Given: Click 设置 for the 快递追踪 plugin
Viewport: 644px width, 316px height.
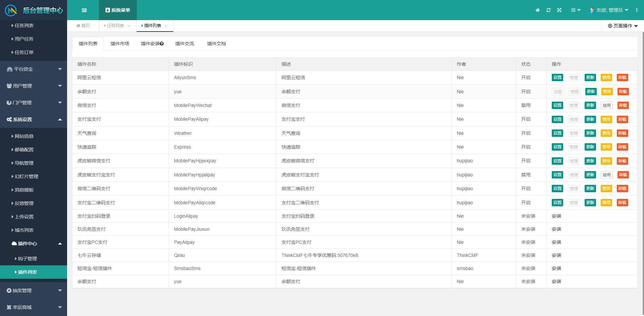Looking at the screenshot, I should 557,147.
